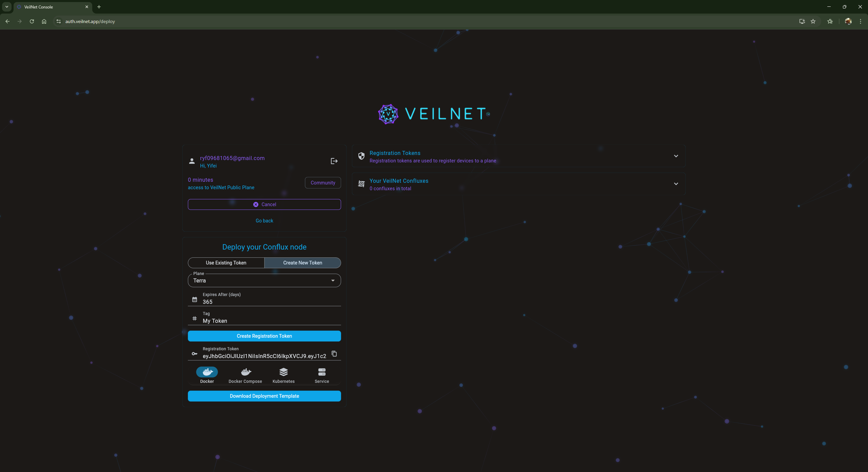Click the key icon next to Registration Token field
868x472 pixels.
(194, 354)
